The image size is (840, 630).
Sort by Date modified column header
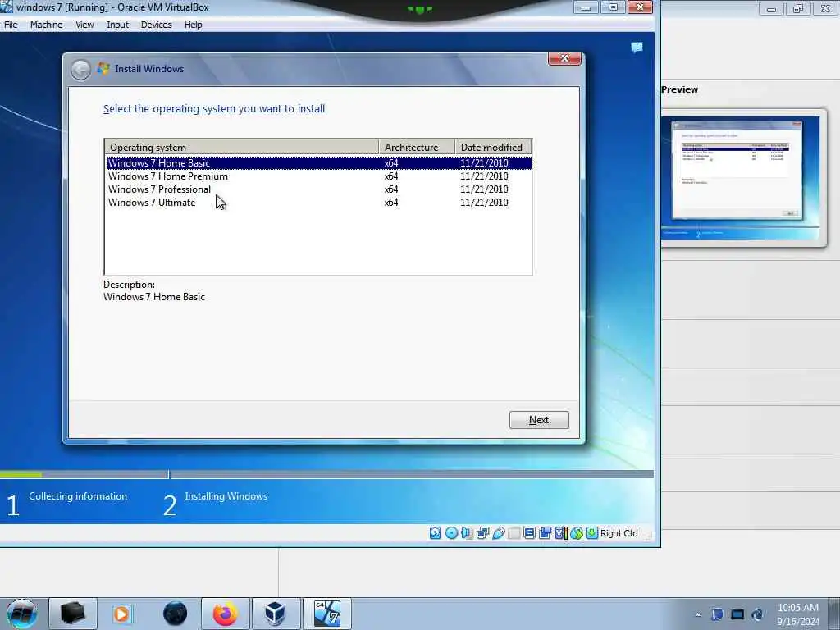493,148
